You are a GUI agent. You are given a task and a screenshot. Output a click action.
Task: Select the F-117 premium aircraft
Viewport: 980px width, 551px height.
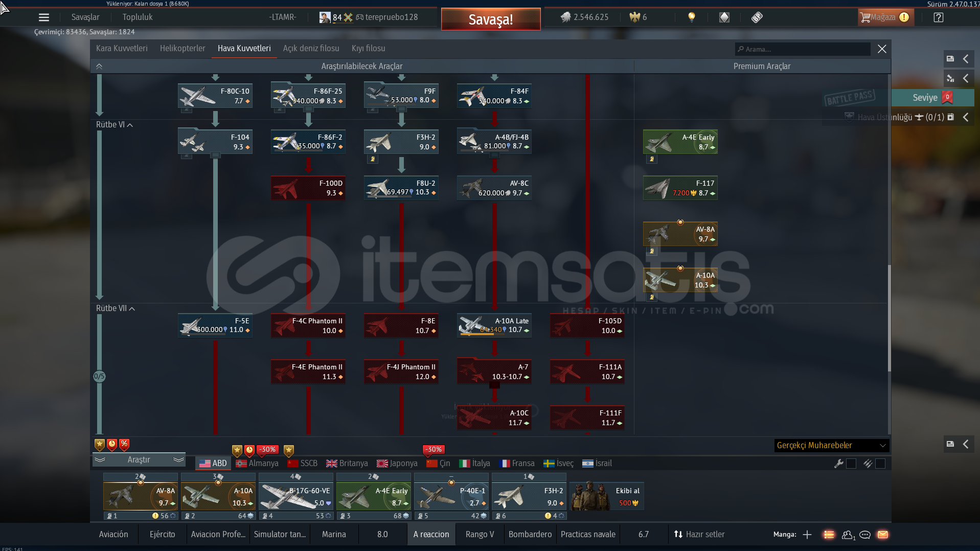tap(680, 188)
